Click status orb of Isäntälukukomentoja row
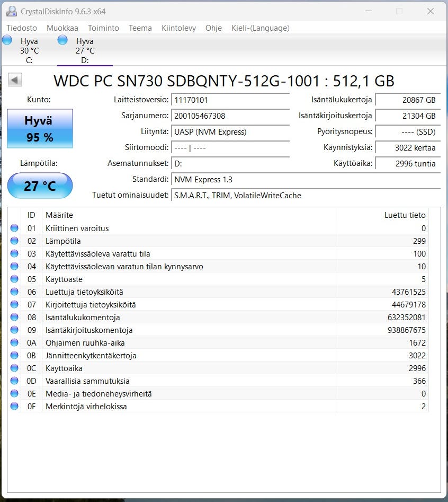Viewport: 448px width, 502px height. pyautogui.click(x=14, y=317)
